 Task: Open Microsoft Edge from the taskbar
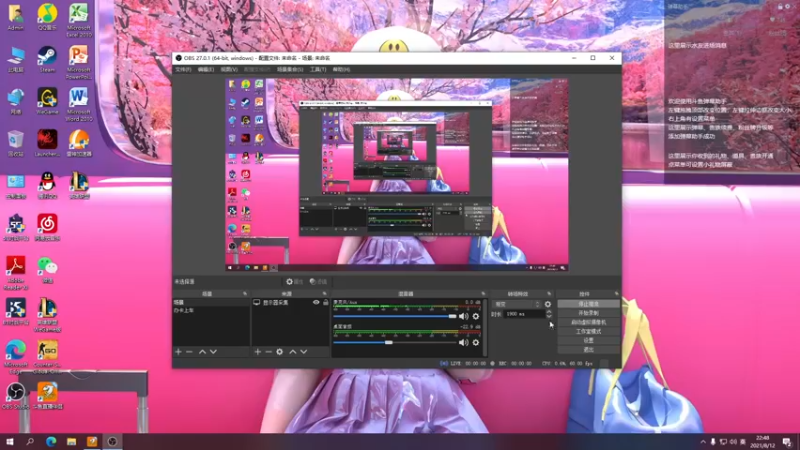tap(51, 441)
